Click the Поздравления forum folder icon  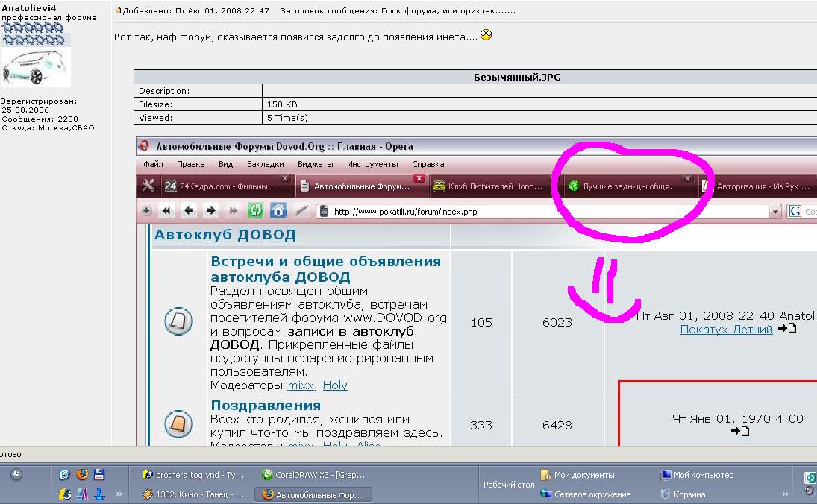tap(178, 424)
